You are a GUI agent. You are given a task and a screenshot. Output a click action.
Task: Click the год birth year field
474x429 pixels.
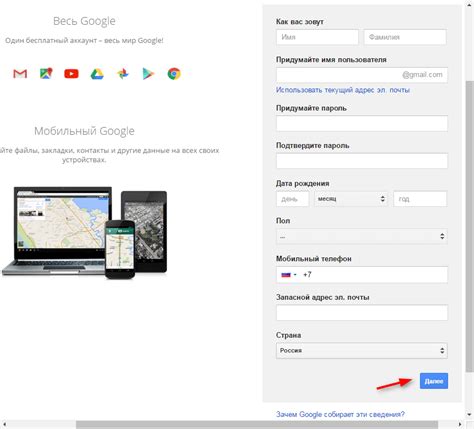420,199
